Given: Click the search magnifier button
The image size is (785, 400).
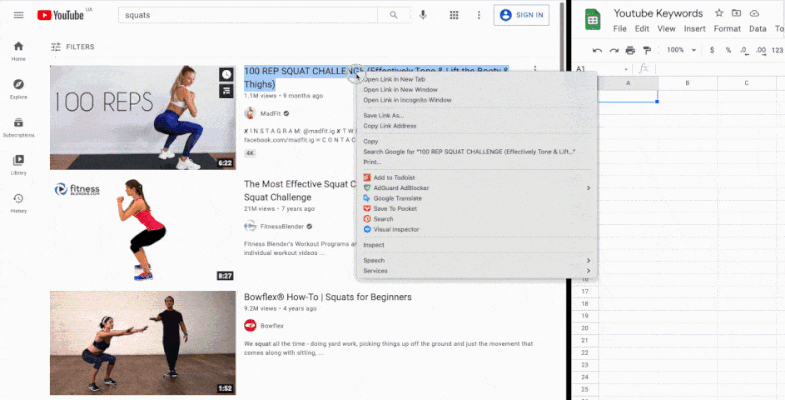Looking at the screenshot, I should [394, 15].
